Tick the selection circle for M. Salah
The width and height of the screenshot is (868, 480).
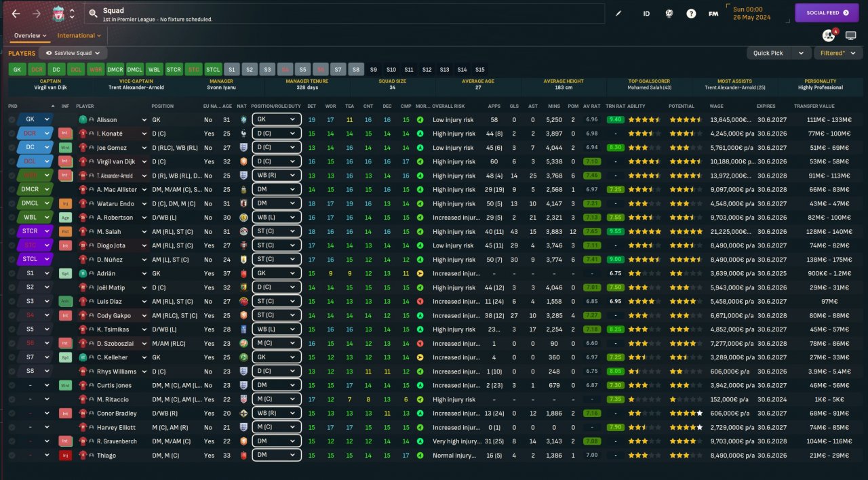(12, 231)
